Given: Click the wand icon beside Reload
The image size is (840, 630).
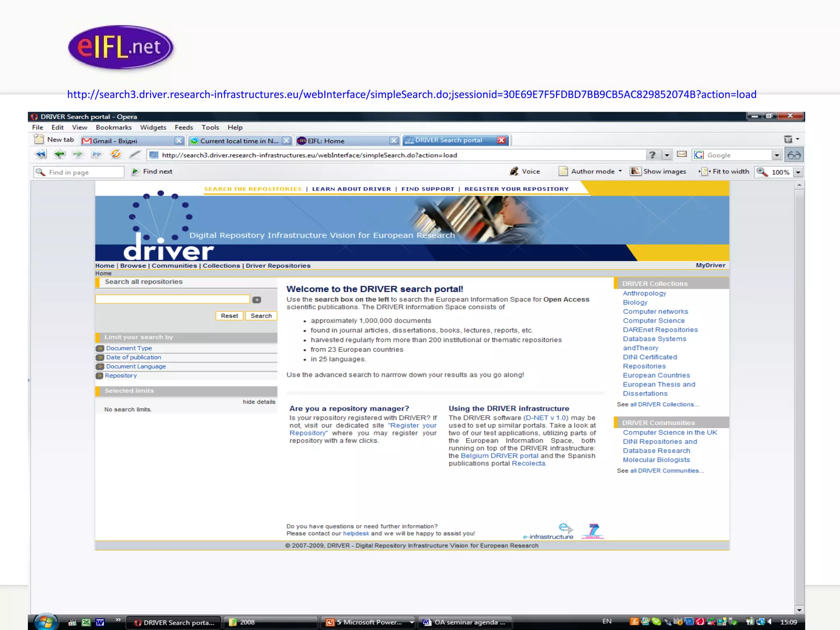Looking at the screenshot, I should [135, 155].
